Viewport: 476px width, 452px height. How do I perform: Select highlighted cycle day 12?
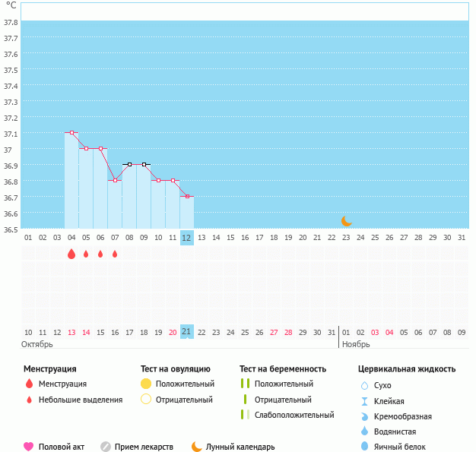[187, 238]
